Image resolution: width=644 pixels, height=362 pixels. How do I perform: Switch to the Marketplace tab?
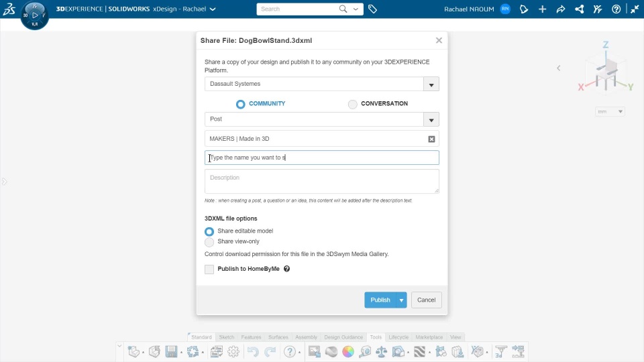click(x=429, y=337)
